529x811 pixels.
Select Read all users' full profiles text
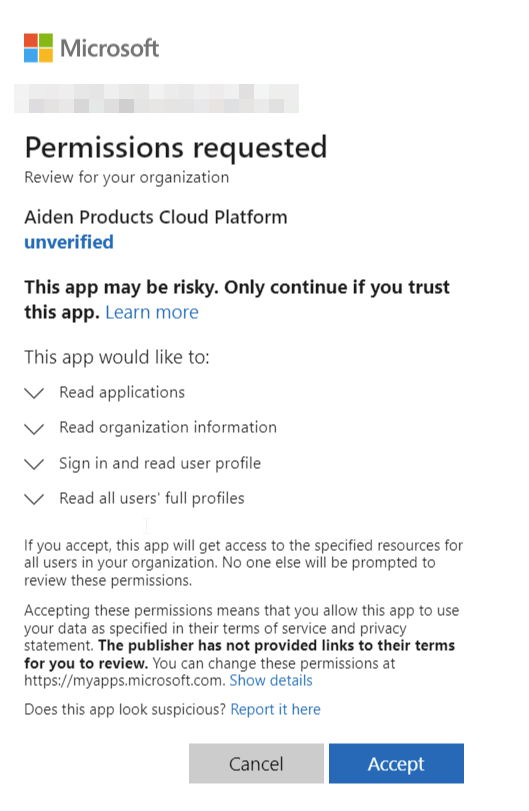coord(152,499)
